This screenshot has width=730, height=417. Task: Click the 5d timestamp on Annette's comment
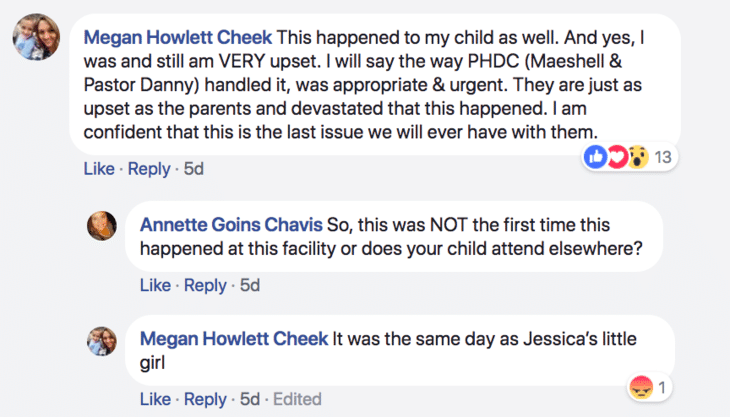click(249, 285)
